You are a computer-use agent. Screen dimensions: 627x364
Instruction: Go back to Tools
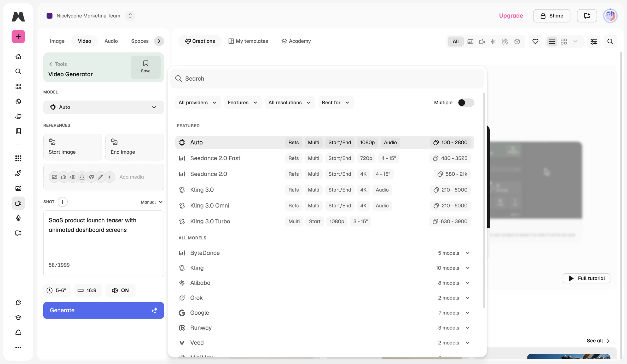58,64
